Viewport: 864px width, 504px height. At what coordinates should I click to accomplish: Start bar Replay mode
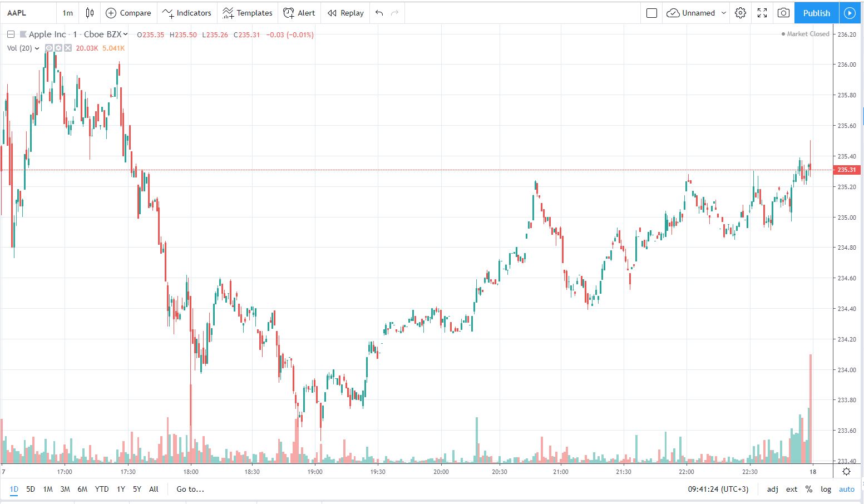tap(345, 13)
